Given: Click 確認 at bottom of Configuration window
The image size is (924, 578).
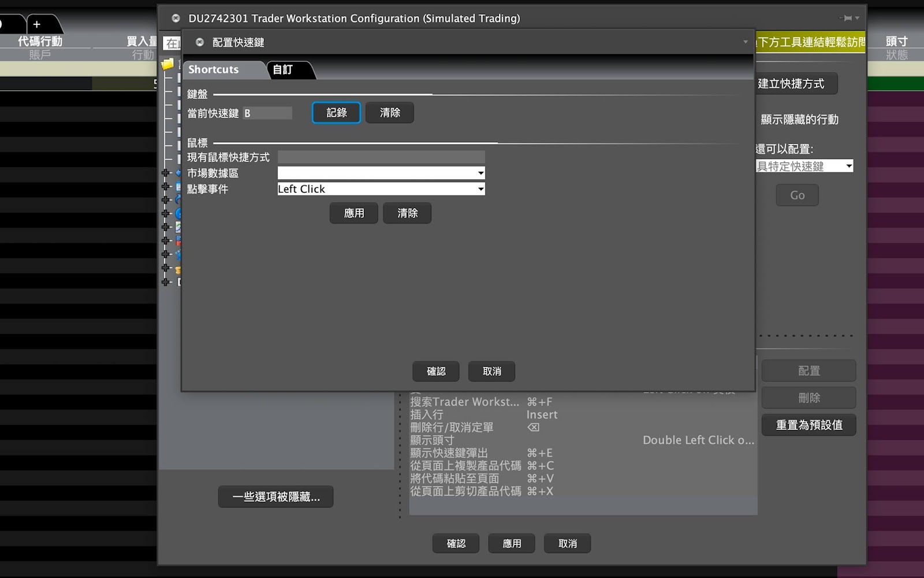Looking at the screenshot, I should click(456, 543).
